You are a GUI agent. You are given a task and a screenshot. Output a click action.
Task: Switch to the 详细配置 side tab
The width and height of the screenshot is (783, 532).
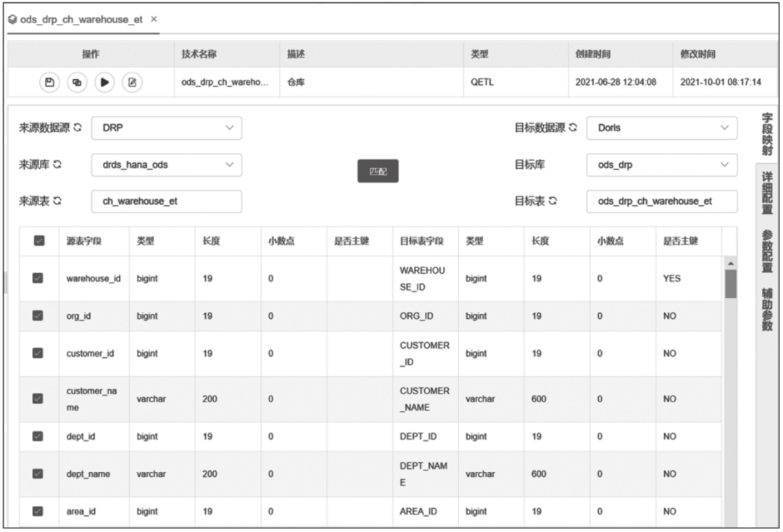pyautogui.click(x=767, y=193)
